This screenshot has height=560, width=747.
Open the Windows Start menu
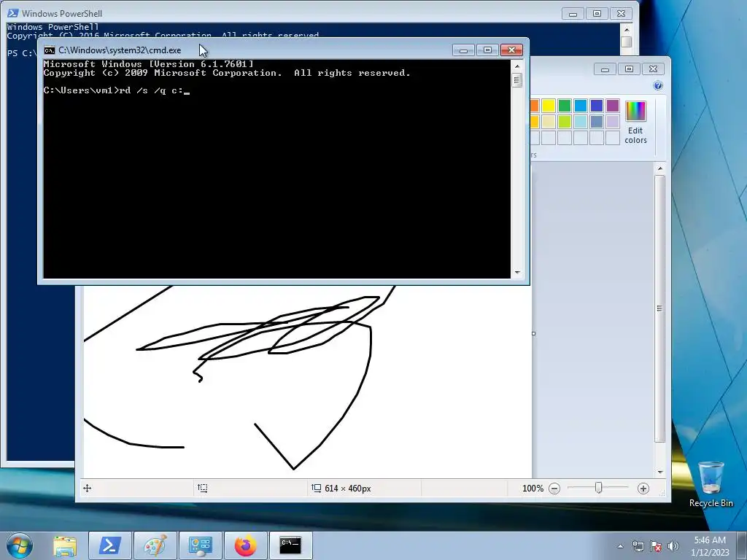(x=20, y=545)
